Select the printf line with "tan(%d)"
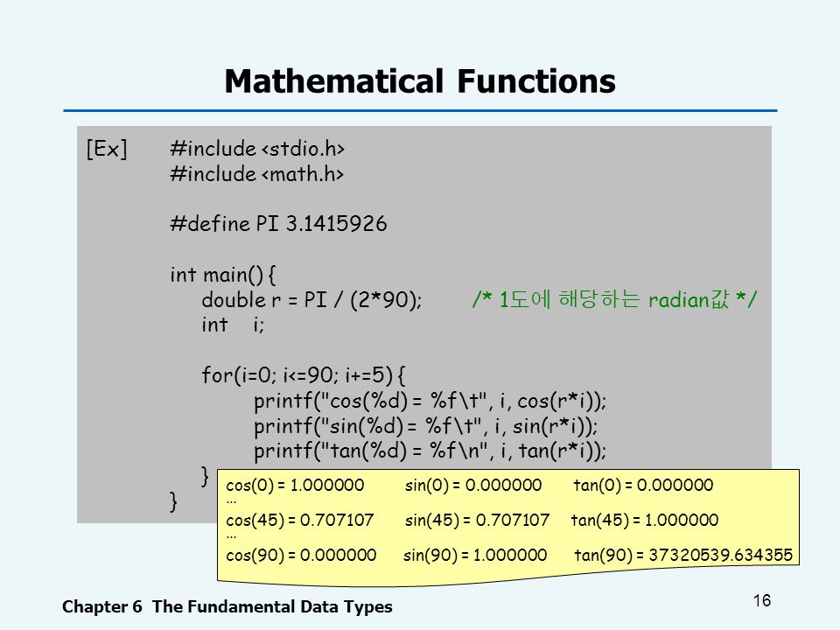Viewport: 840px width, 630px height. tap(430, 451)
